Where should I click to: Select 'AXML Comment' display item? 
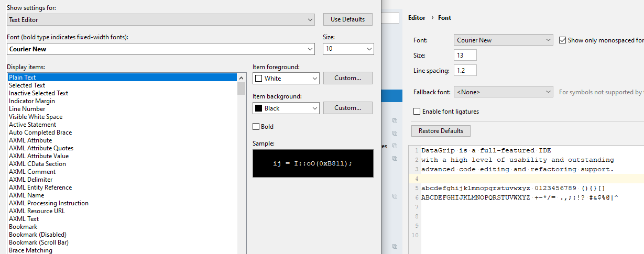(x=122, y=172)
